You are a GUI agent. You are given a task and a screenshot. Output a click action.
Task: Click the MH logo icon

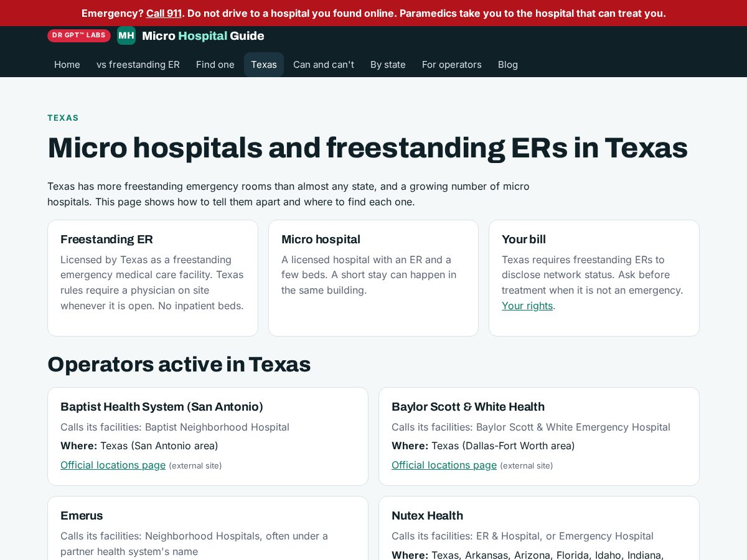pyautogui.click(x=126, y=35)
